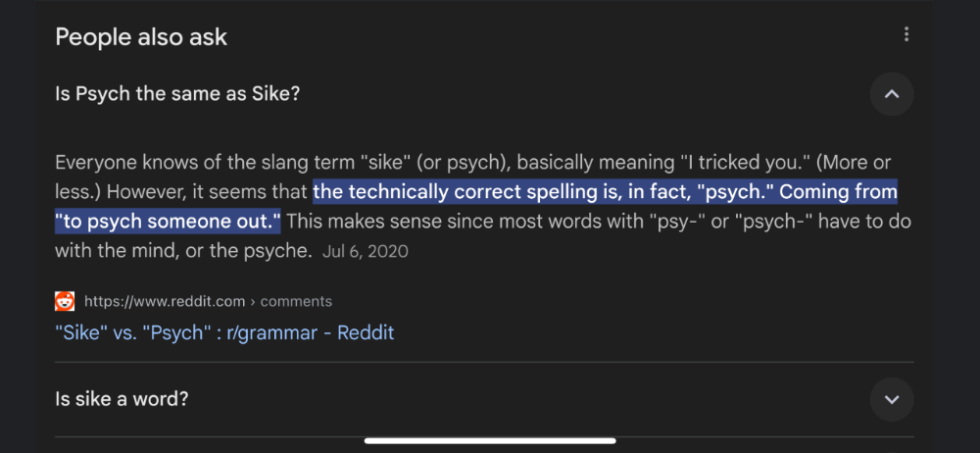Tap the question "Is Psych the same as Sike?"
The image size is (980, 453).
click(x=177, y=94)
